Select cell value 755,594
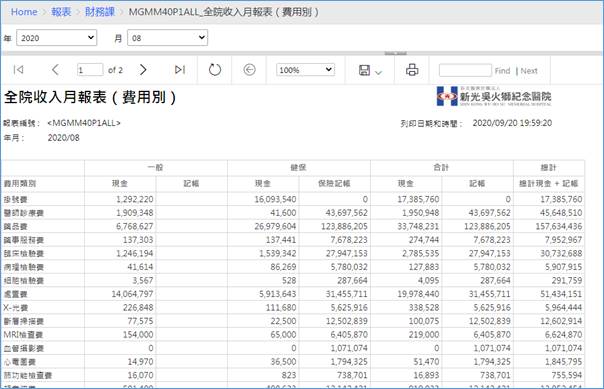Image resolution: width=604 pixels, height=389 pixels. click(x=566, y=375)
